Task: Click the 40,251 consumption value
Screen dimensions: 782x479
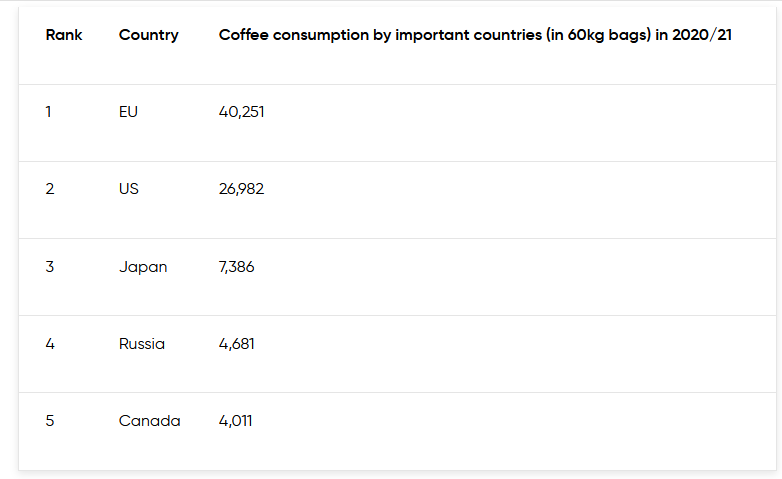Action: [241, 112]
